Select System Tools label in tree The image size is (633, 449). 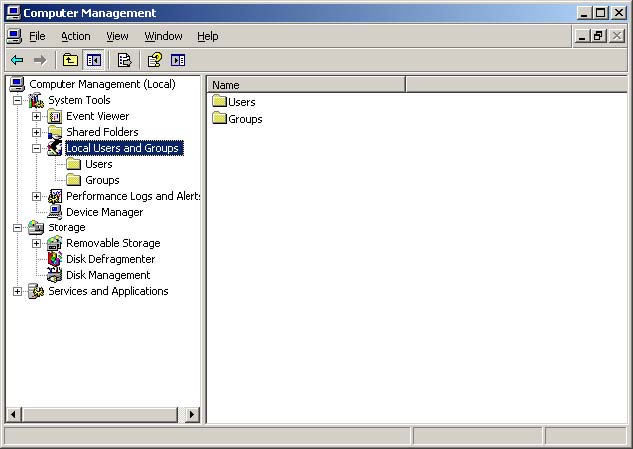click(x=80, y=100)
